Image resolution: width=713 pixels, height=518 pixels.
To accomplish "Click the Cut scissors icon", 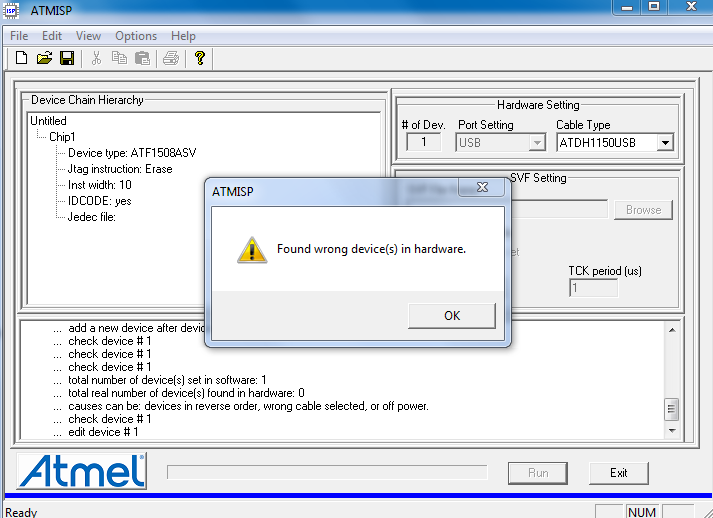I will (x=96, y=58).
